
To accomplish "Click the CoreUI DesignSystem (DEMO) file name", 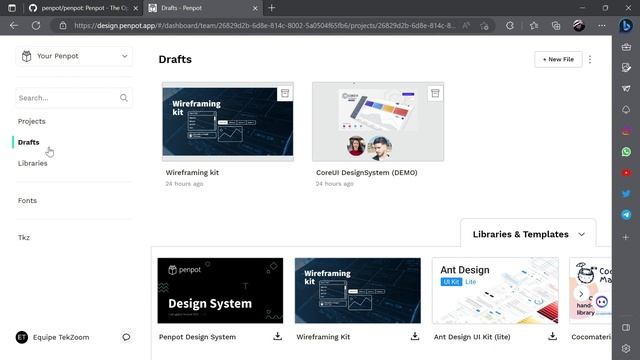I will click(367, 173).
